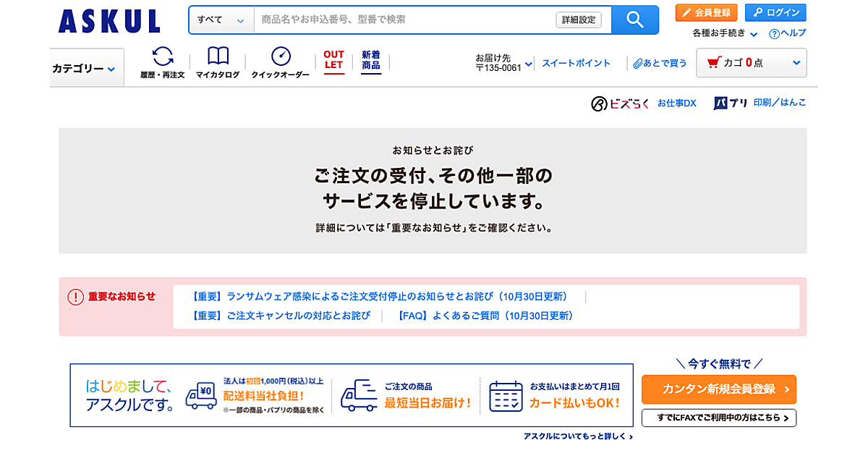Expand the カテゴリー menu

[84, 69]
